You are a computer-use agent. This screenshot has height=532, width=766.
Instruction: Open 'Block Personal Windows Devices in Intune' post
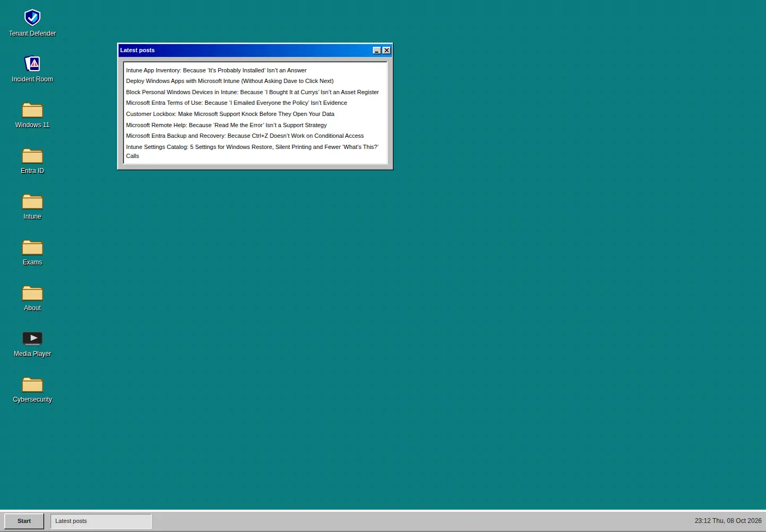click(253, 92)
